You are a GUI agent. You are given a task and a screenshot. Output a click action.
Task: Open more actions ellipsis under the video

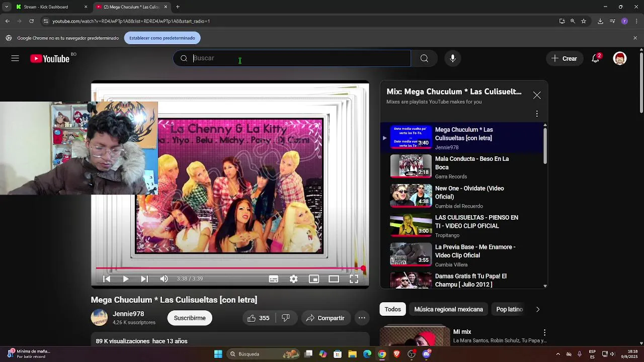[362, 318]
